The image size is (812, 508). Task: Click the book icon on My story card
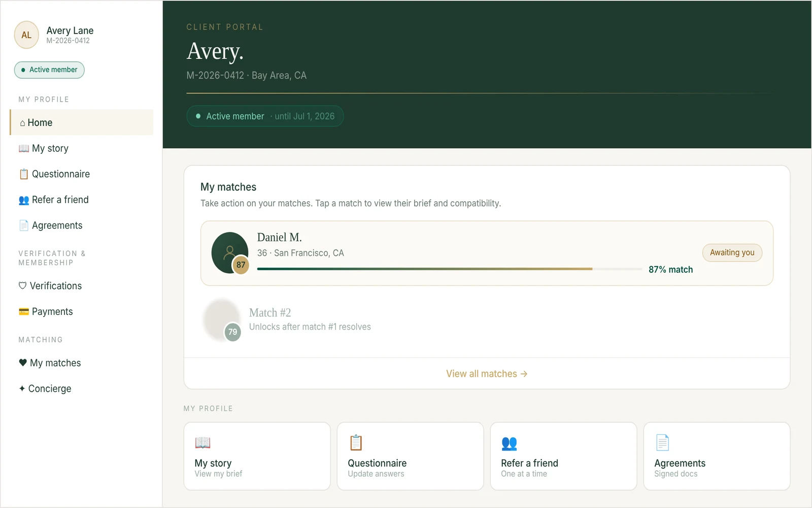pyautogui.click(x=202, y=442)
